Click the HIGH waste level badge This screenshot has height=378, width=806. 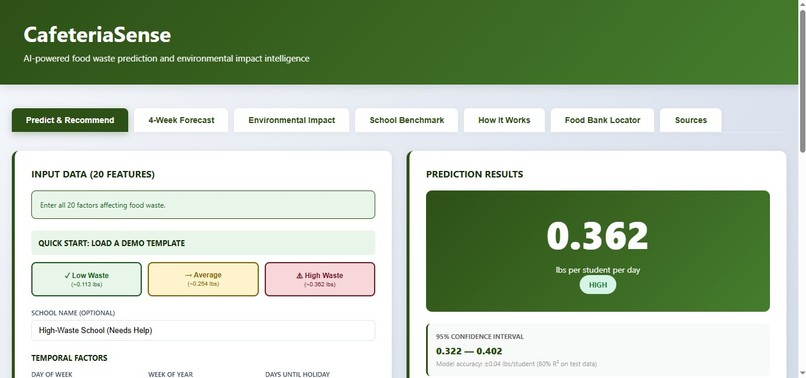[x=598, y=285]
